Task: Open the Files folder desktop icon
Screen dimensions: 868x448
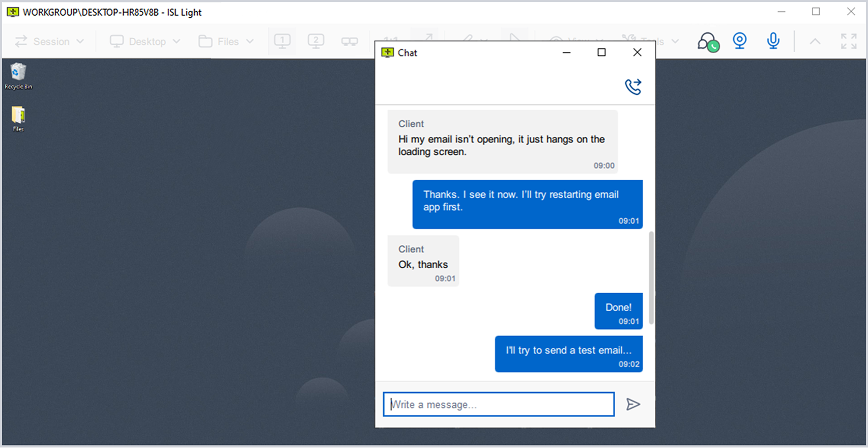Action: tap(18, 116)
